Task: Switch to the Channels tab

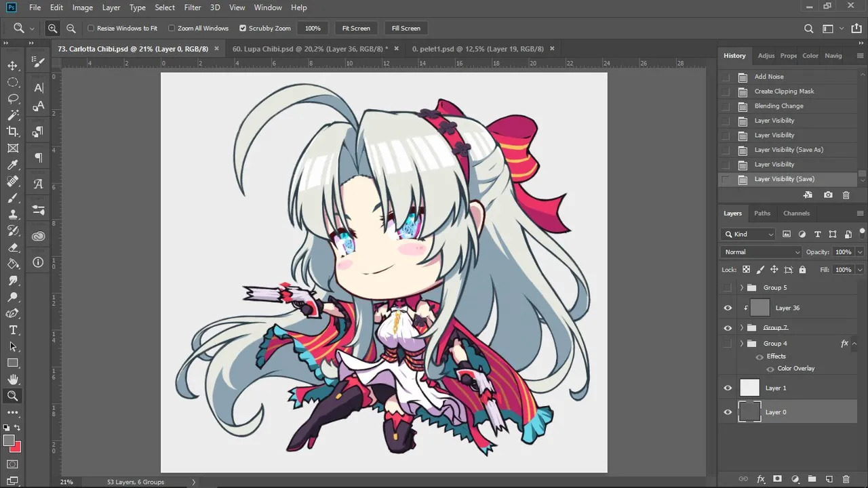Action: pyautogui.click(x=797, y=213)
